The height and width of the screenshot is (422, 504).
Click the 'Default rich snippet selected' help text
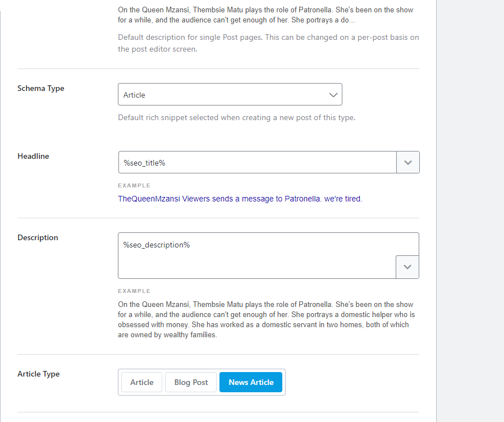pyautogui.click(x=236, y=118)
